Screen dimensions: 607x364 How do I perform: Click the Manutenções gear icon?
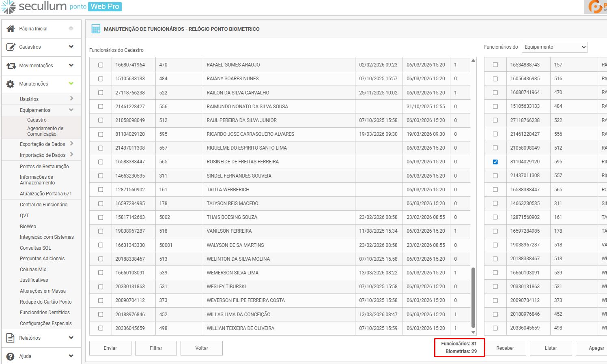tap(11, 84)
